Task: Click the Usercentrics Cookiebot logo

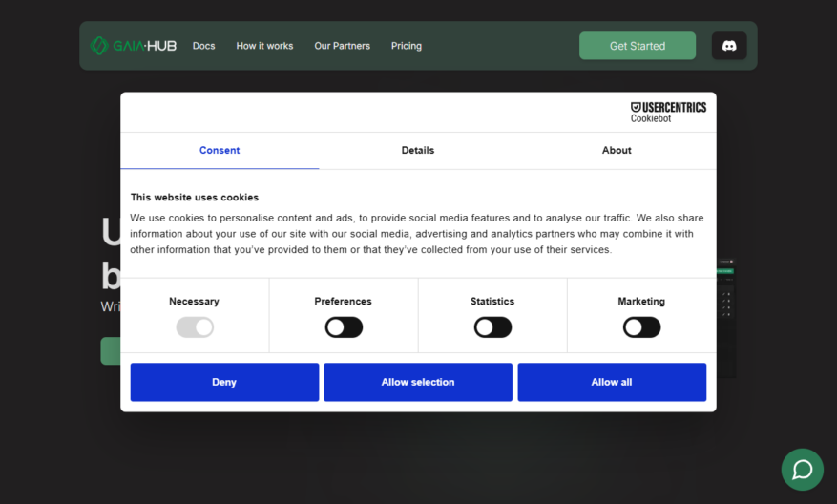Action: pyautogui.click(x=668, y=112)
